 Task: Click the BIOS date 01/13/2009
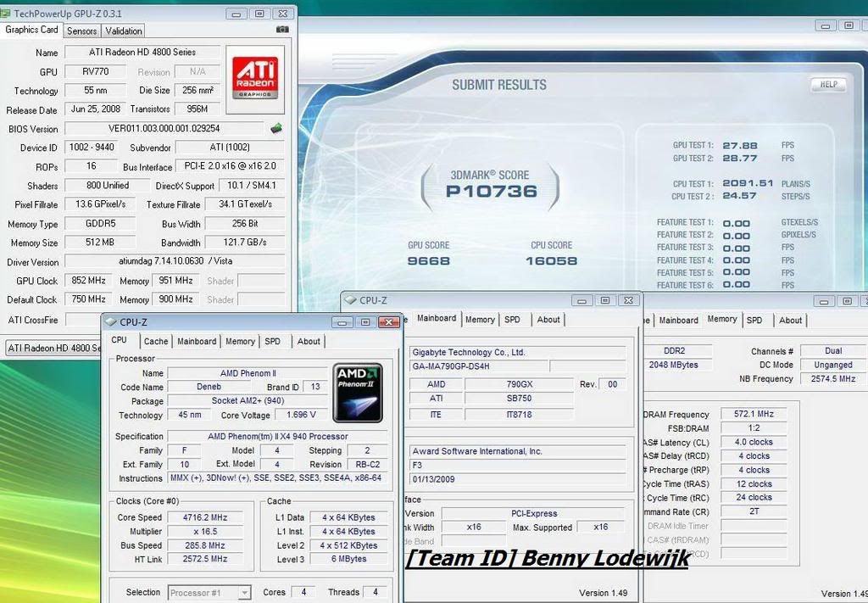point(518,479)
